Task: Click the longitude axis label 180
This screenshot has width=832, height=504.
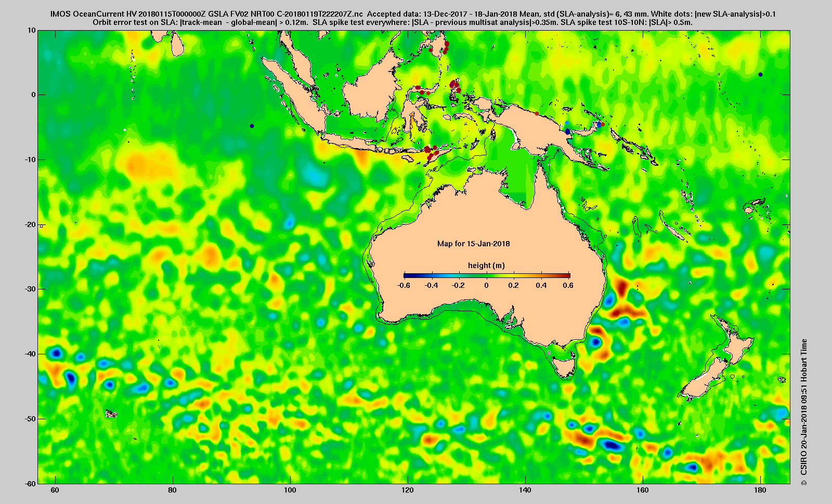Action: [x=760, y=490]
